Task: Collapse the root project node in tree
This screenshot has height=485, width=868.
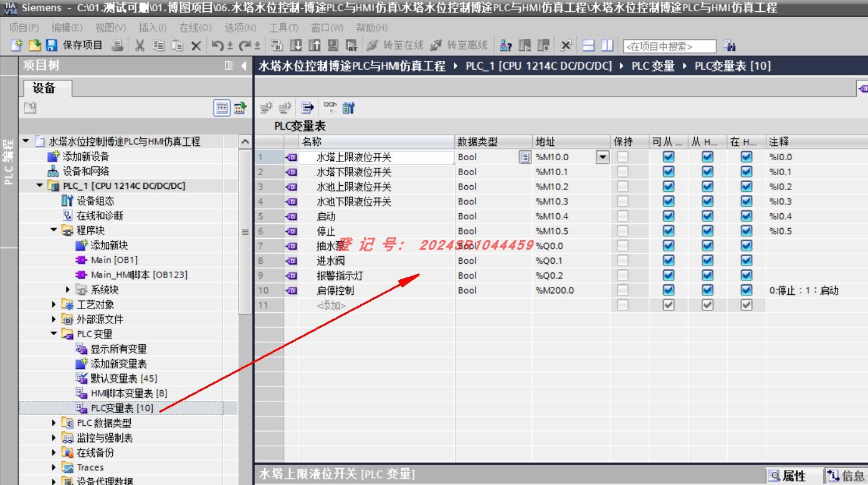Action: pyautogui.click(x=26, y=142)
